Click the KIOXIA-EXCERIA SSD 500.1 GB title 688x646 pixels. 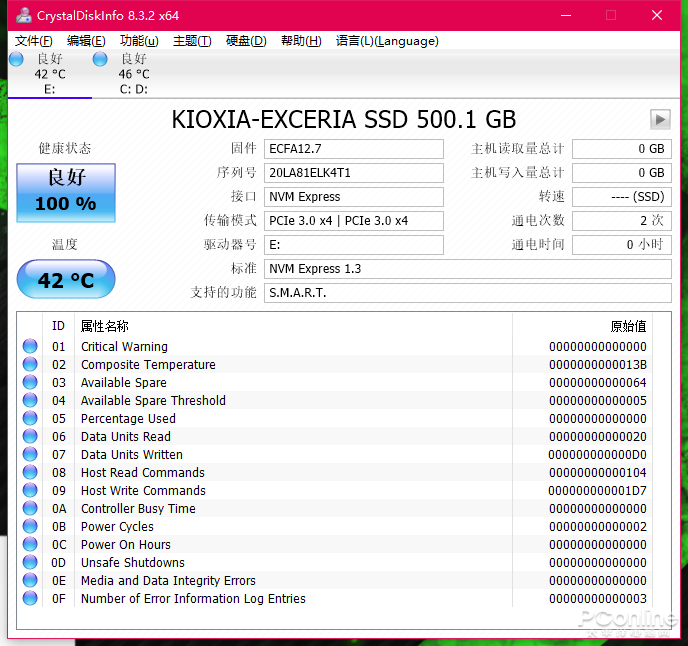344,119
